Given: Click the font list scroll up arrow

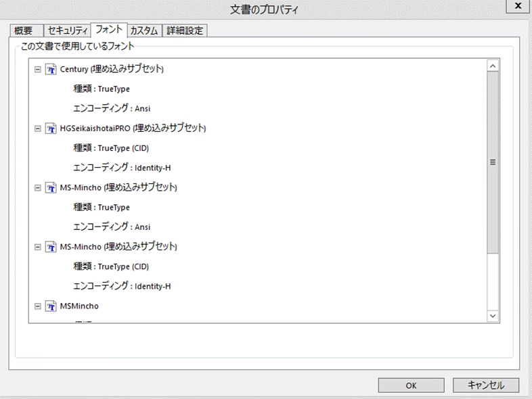Looking at the screenshot, I should 493,66.
